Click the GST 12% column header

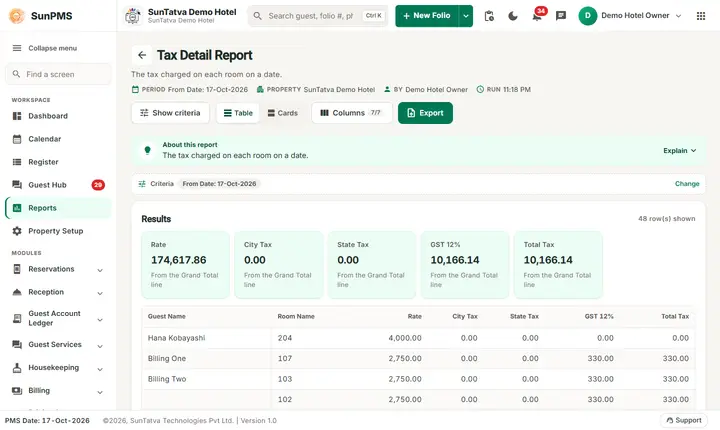click(x=599, y=317)
